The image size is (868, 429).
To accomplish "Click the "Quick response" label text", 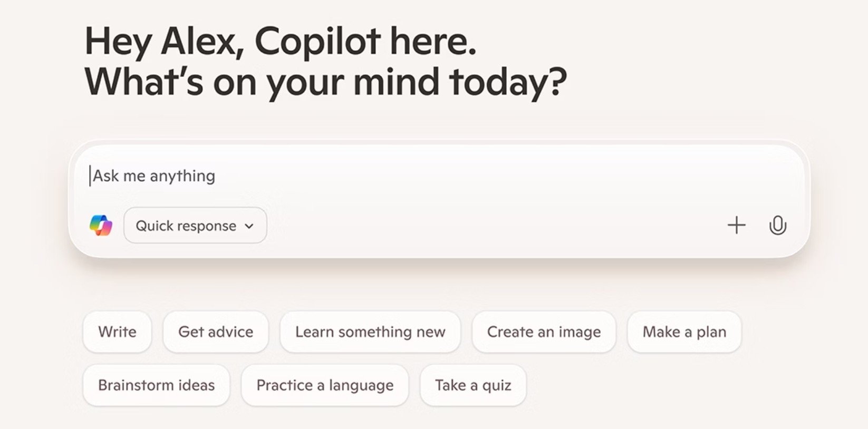I will (x=186, y=226).
